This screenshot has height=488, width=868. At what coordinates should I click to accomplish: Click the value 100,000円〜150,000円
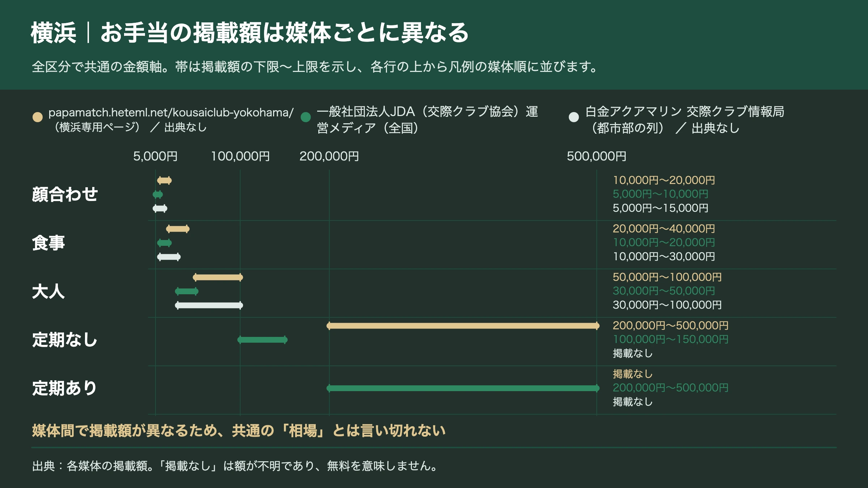671,339
